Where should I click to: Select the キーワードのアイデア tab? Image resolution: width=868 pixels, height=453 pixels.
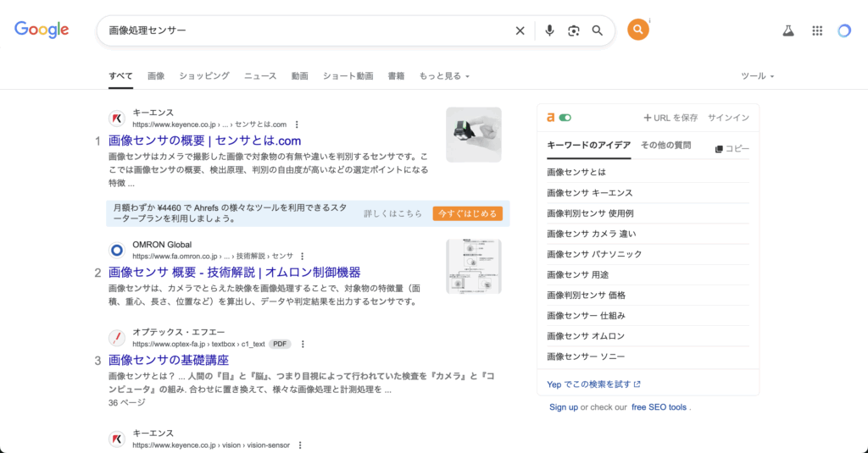[589, 146]
